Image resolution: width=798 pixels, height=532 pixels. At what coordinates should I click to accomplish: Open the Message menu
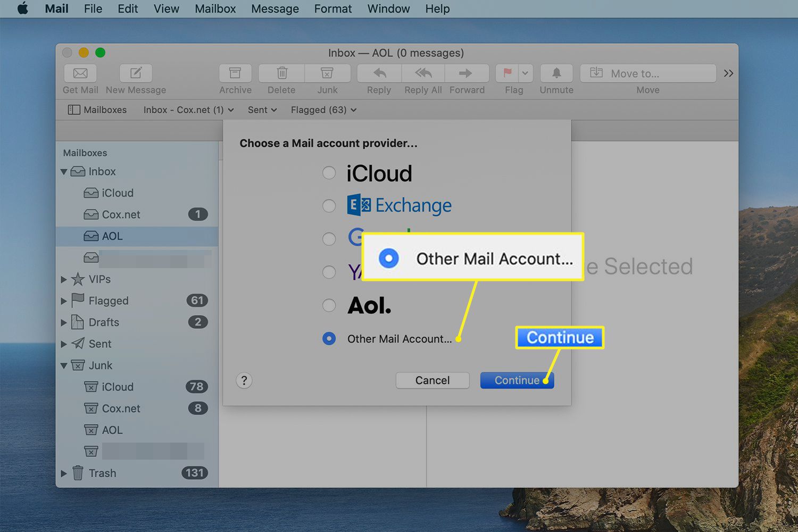275,9
